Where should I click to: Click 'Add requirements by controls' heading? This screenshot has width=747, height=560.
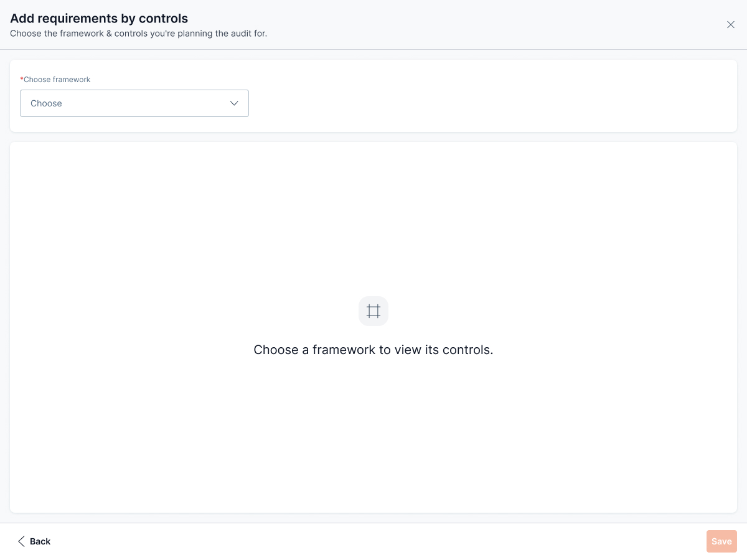[x=99, y=19]
